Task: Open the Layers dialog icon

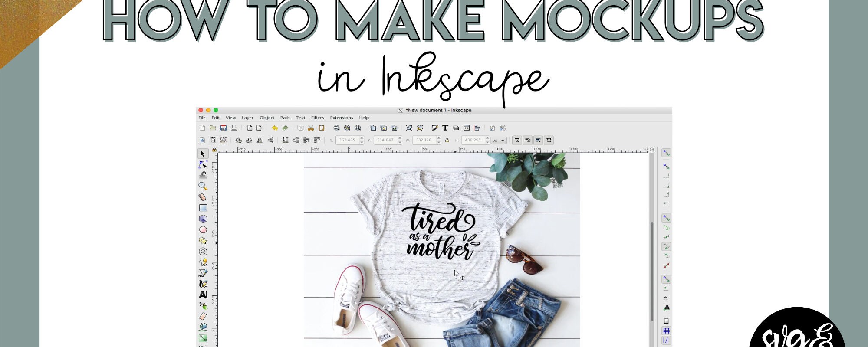Action: pos(456,128)
